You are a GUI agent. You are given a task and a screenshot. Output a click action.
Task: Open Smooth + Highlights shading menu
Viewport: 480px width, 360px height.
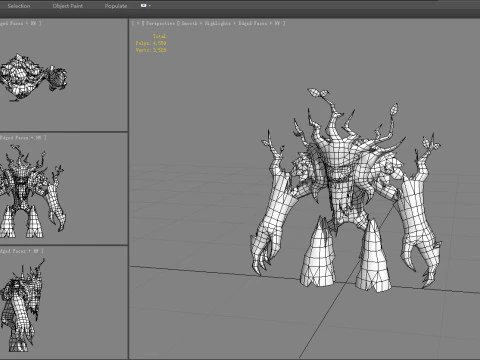coord(206,23)
